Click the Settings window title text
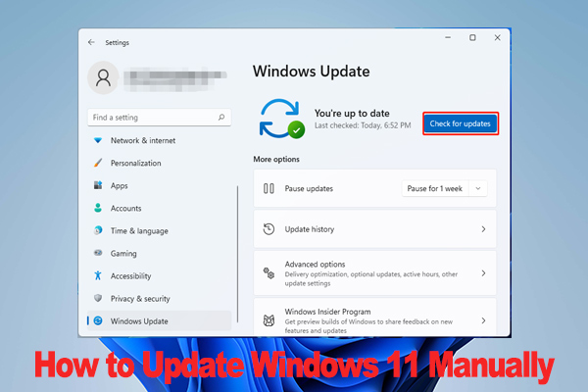This screenshot has width=588, height=392. pyautogui.click(x=117, y=43)
